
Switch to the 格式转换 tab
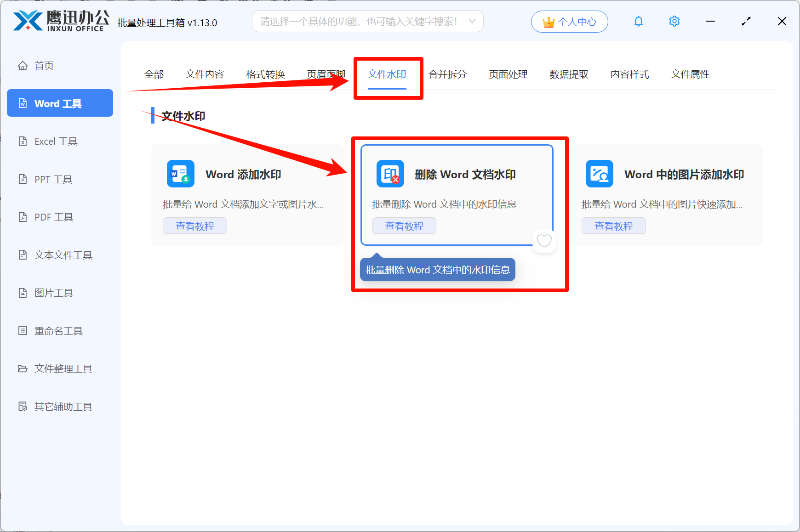[265, 74]
